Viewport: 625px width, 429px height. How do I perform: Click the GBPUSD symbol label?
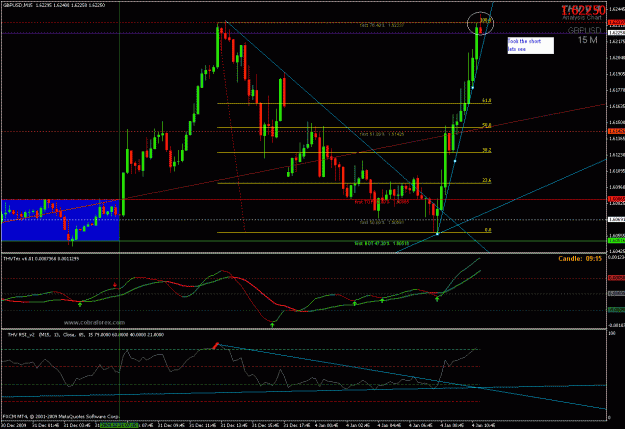point(584,31)
